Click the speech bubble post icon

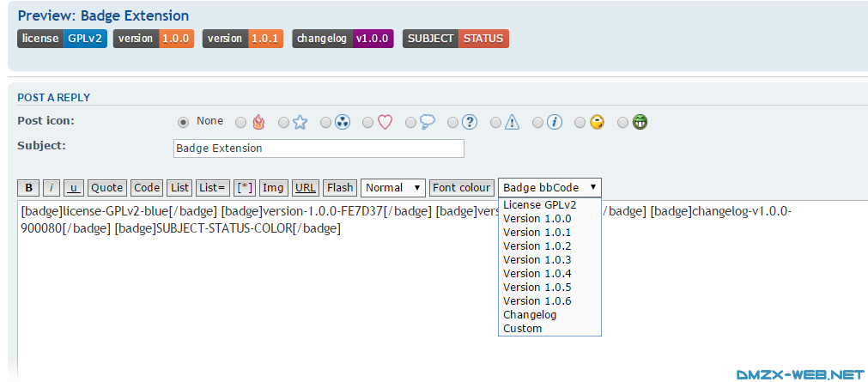pos(427,122)
